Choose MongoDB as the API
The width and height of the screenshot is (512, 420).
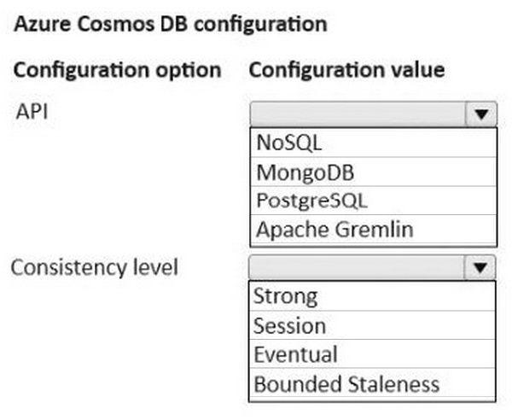point(373,172)
